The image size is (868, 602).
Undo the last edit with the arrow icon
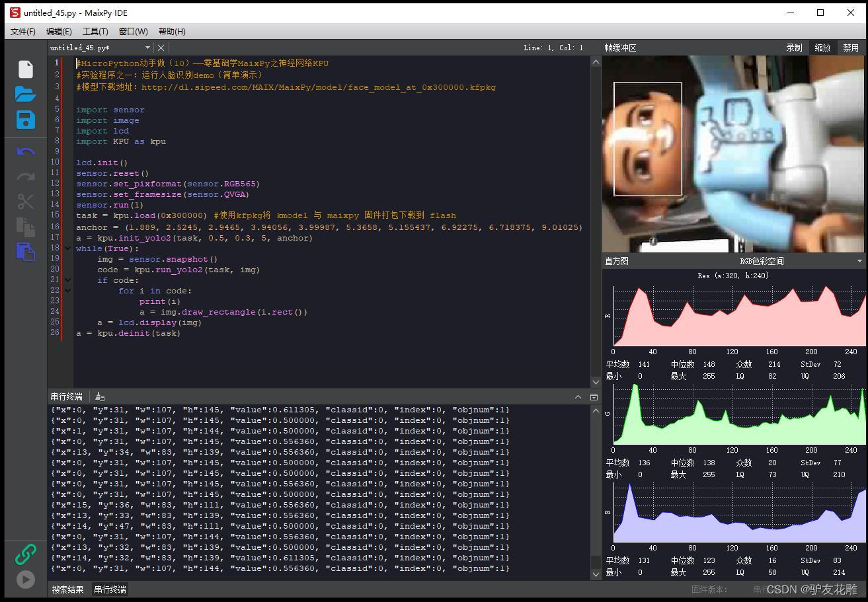pos(25,152)
